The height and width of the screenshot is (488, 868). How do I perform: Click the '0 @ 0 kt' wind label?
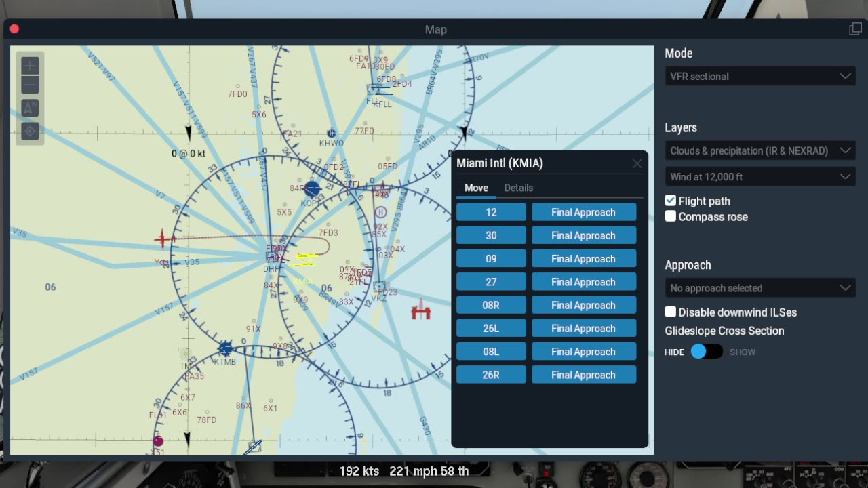click(189, 154)
